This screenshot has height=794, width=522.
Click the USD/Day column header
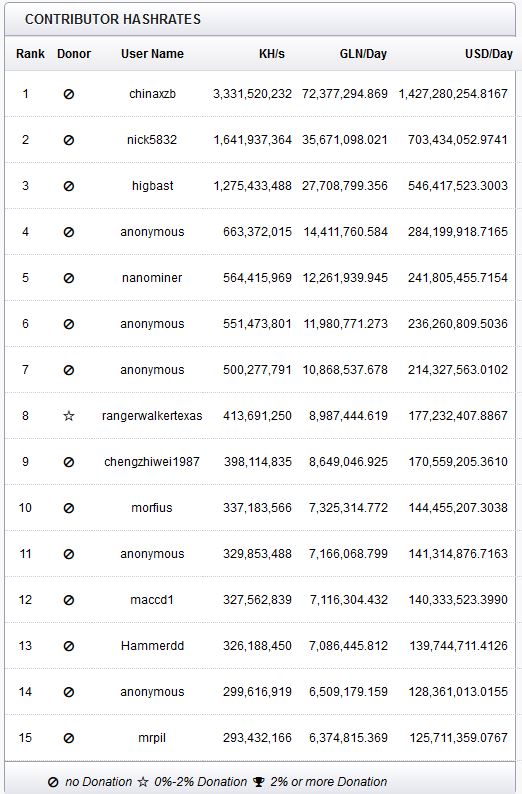[x=489, y=54]
